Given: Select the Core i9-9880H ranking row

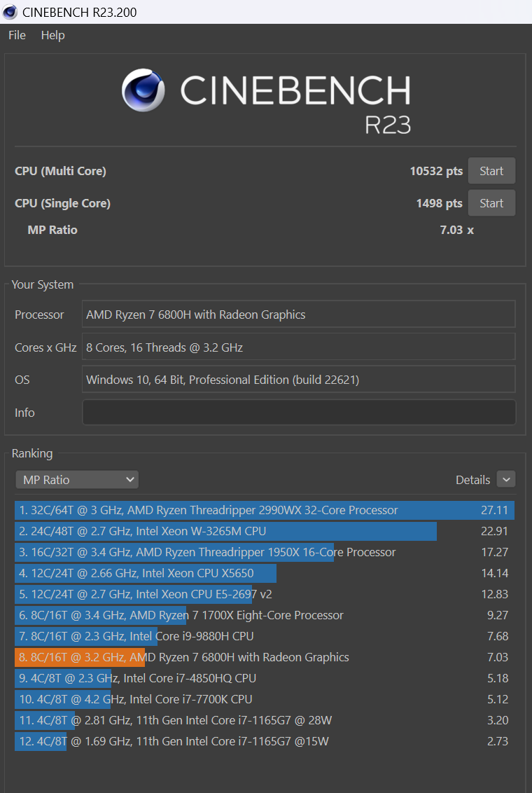Looking at the screenshot, I should coord(265,636).
